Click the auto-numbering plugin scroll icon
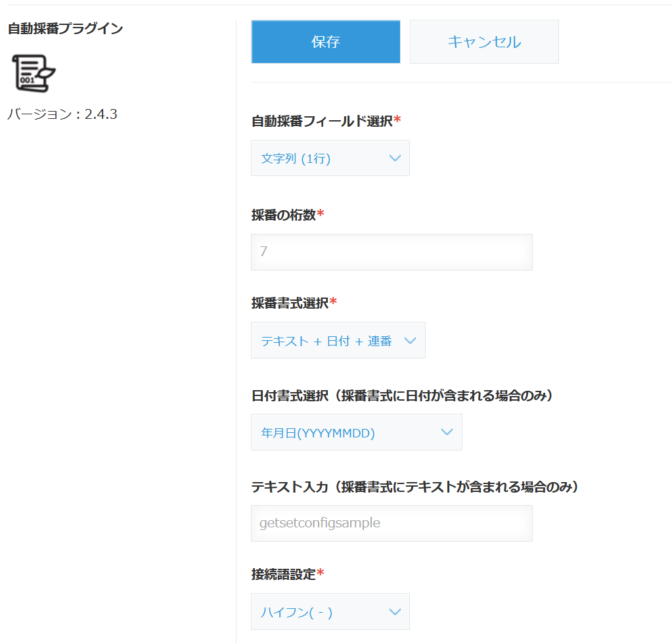 [34, 74]
